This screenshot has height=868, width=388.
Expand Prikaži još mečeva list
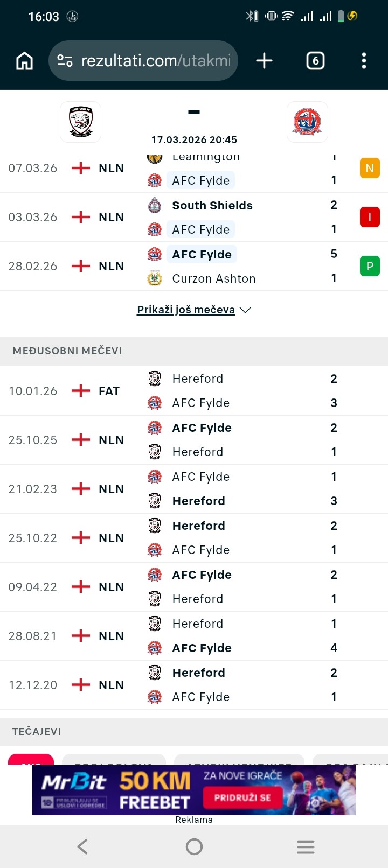[x=186, y=310]
